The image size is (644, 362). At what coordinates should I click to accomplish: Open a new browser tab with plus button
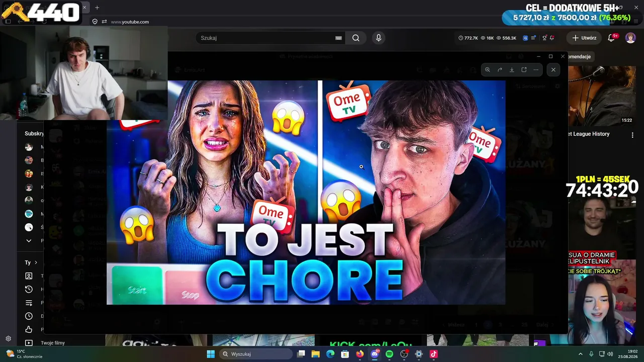coord(97,8)
